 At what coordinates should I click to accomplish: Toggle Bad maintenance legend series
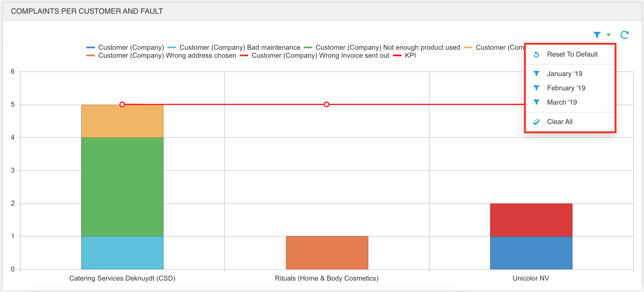tap(234, 47)
